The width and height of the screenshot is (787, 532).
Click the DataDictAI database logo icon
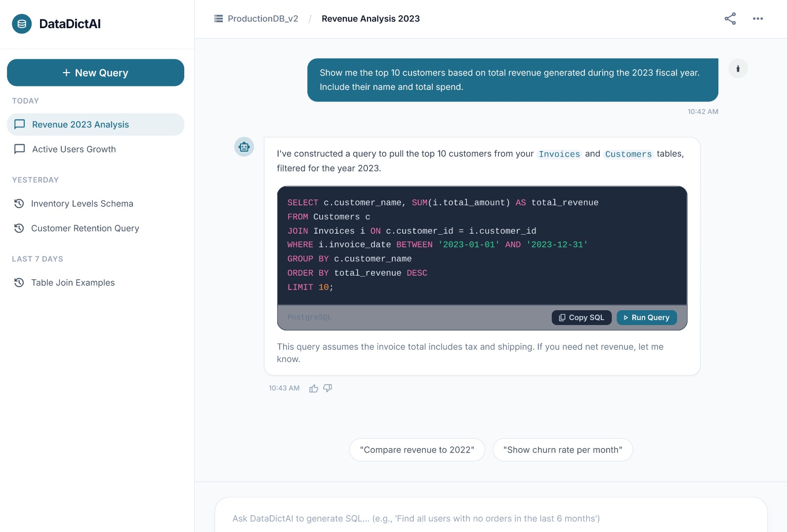coord(22,24)
